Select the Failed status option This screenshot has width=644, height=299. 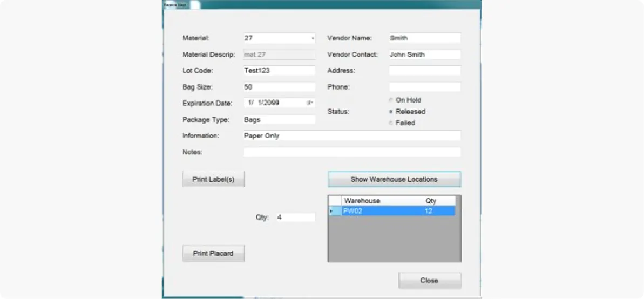(x=391, y=123)
